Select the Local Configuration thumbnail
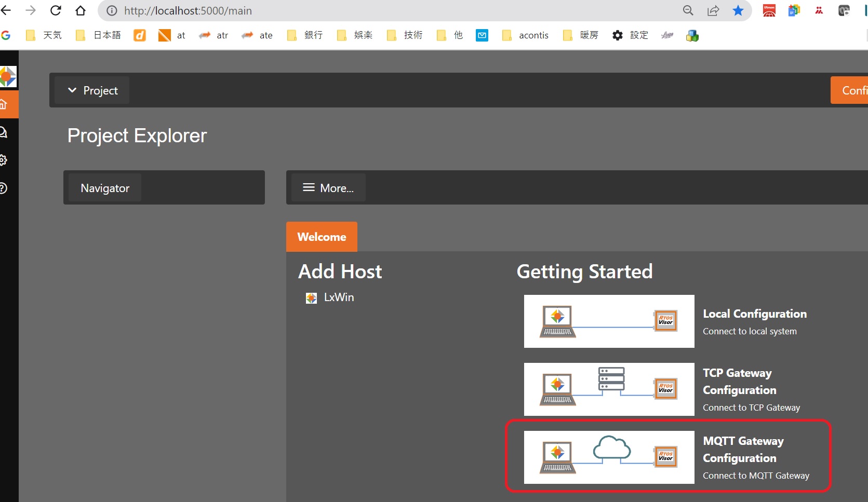868x502 pixels. click(609, 321)
